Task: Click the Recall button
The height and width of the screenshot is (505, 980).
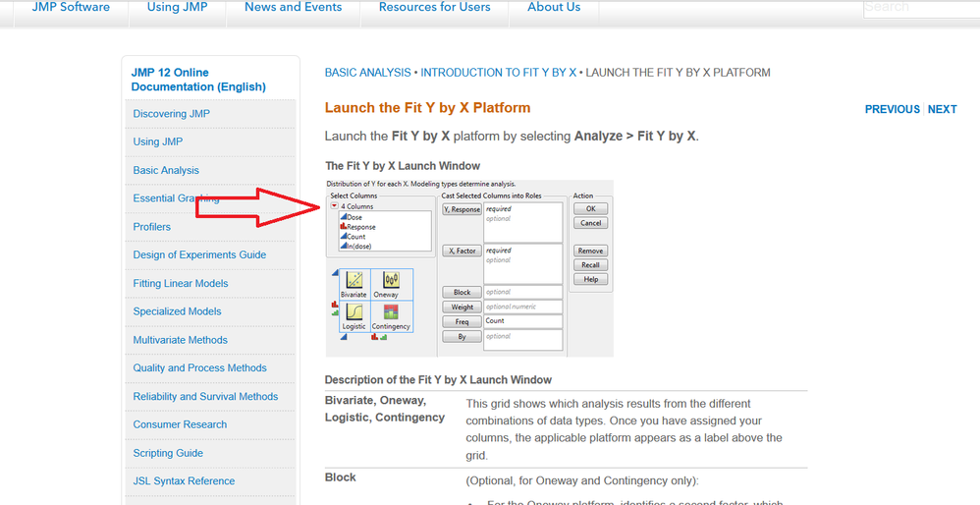Action: [x=590, y=265]
